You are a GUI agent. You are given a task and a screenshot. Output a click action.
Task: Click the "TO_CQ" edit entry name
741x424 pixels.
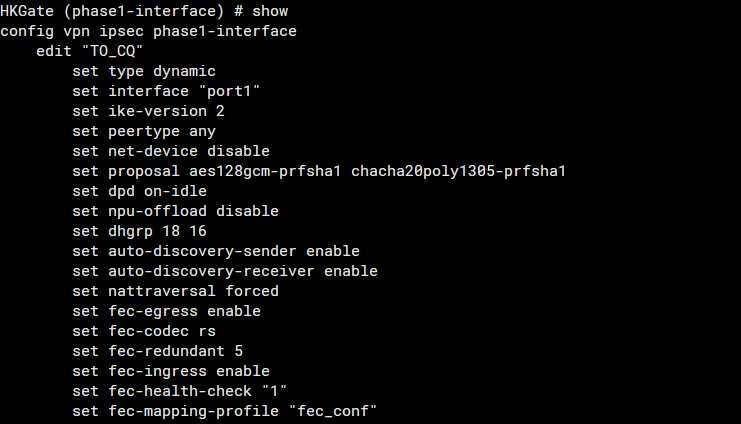[112, 51]
